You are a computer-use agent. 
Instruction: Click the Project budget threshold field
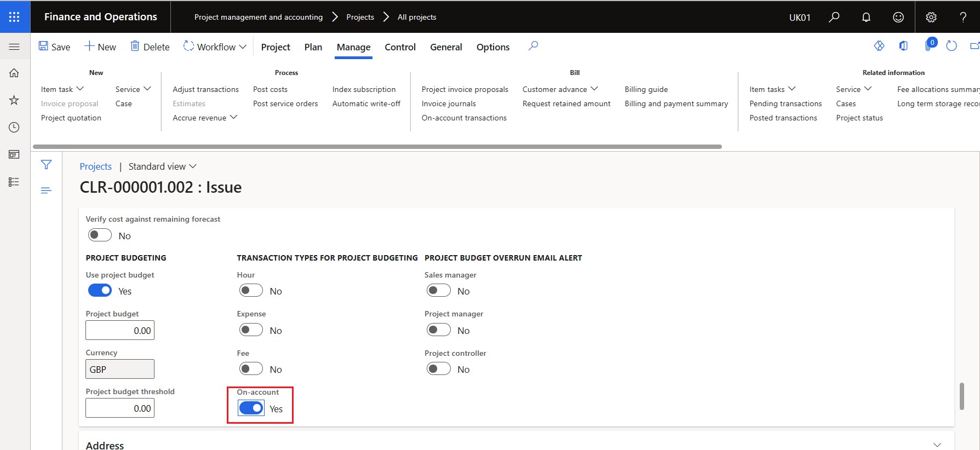pyautogui.click(x=120, y=408)
